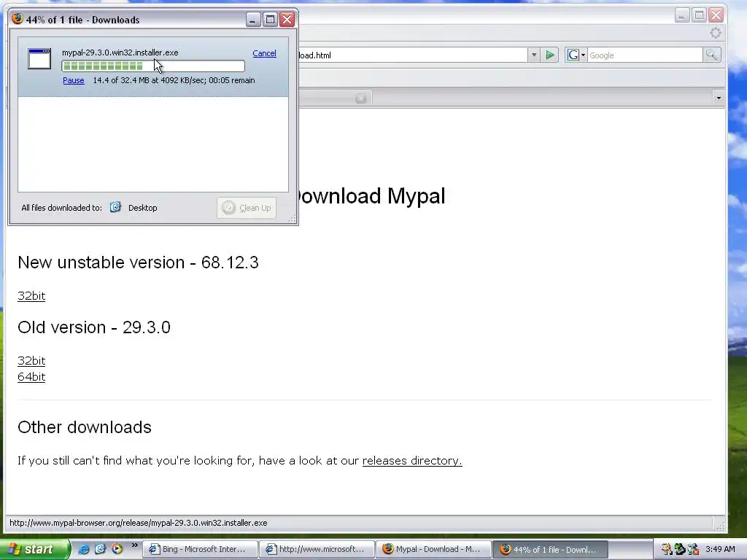Launch Windows Media Player from Quick Launch

pos(117,549)
